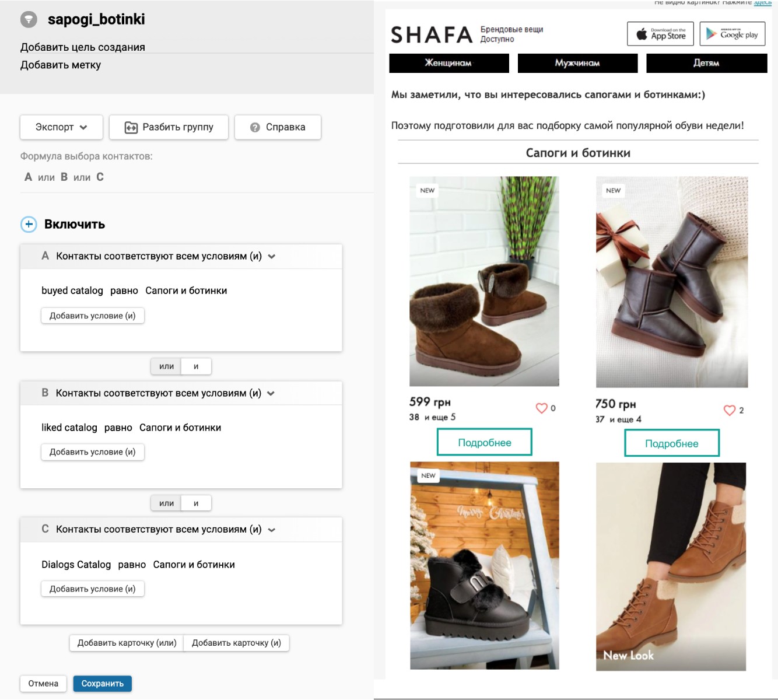Open the Мужчинам tab in the email

tap(577, 63)
